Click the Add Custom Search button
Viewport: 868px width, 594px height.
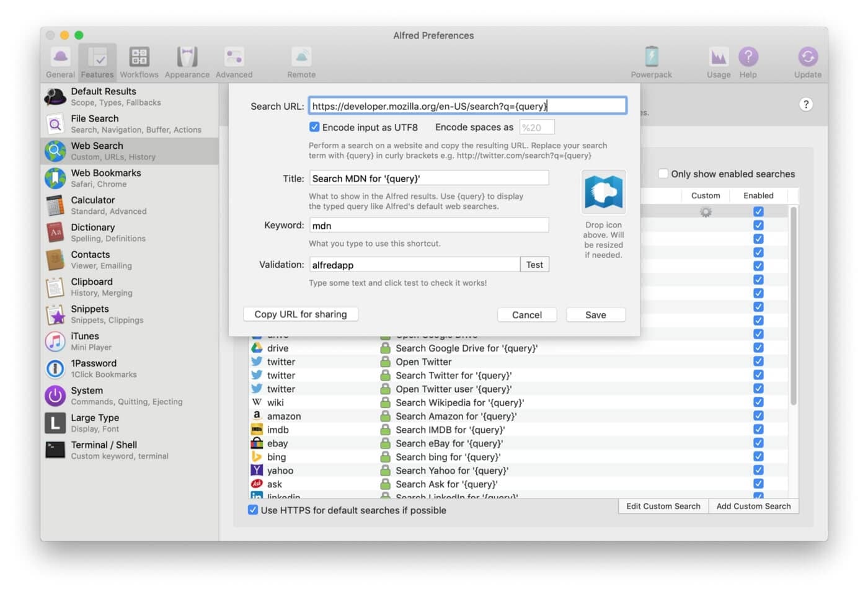tap(754, 506)
